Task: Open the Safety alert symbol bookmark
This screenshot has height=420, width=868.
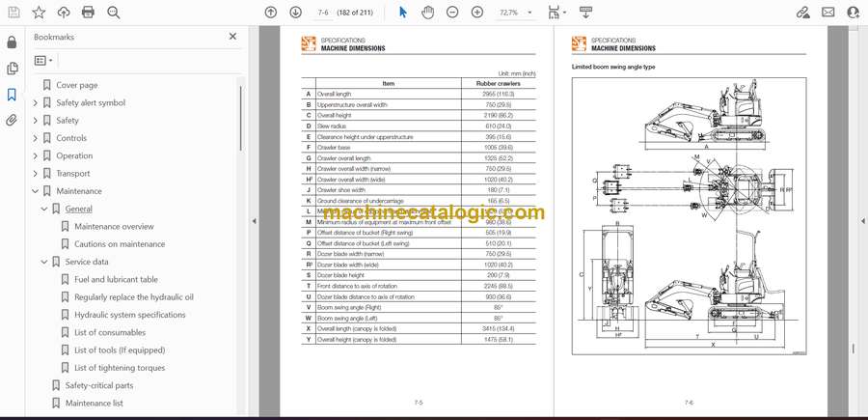Action: point(91,103)
